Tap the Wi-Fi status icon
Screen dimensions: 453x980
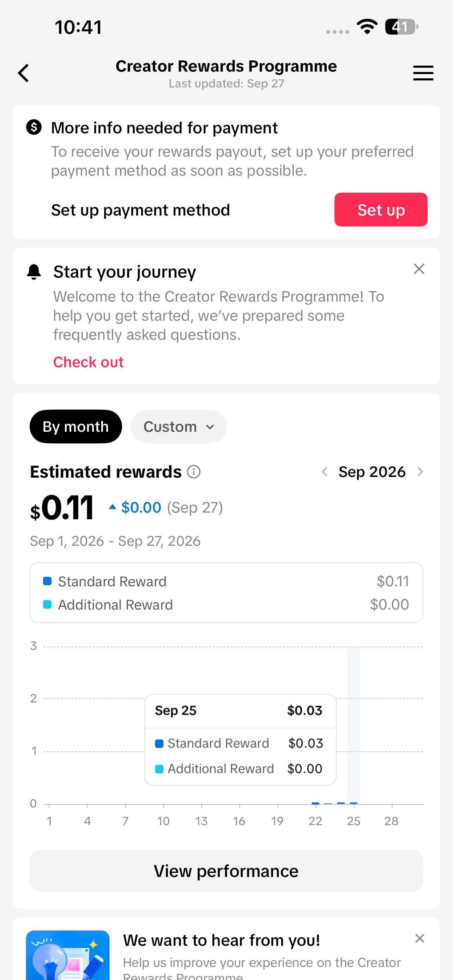point(367,26)
